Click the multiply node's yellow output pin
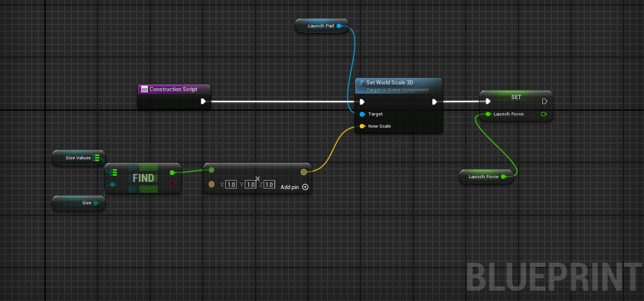The height and width of the screenshot is (301, 644). tap(303, 172)
